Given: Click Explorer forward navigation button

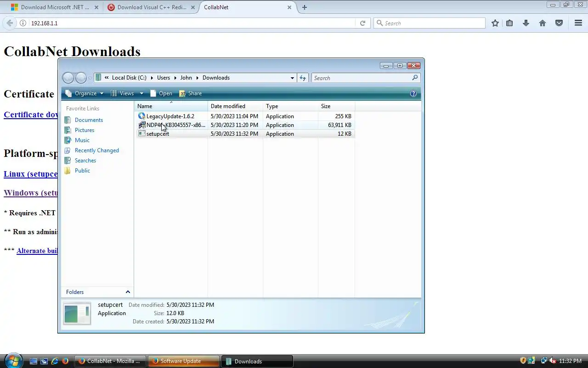Looking at the screenshot, I should pos(81,78).
